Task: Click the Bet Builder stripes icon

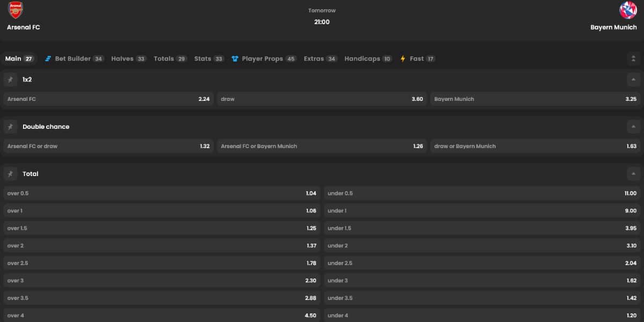Action: (48, 59)
